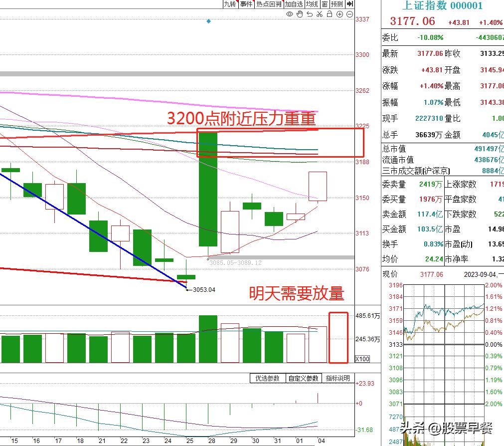Click the X100 volume scale label

coord(362,359)
